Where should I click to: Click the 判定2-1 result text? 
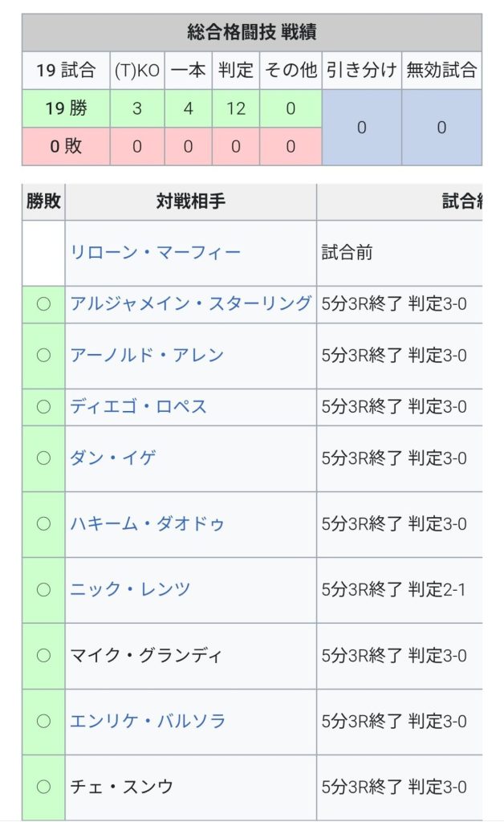click(x=437, y=589)
